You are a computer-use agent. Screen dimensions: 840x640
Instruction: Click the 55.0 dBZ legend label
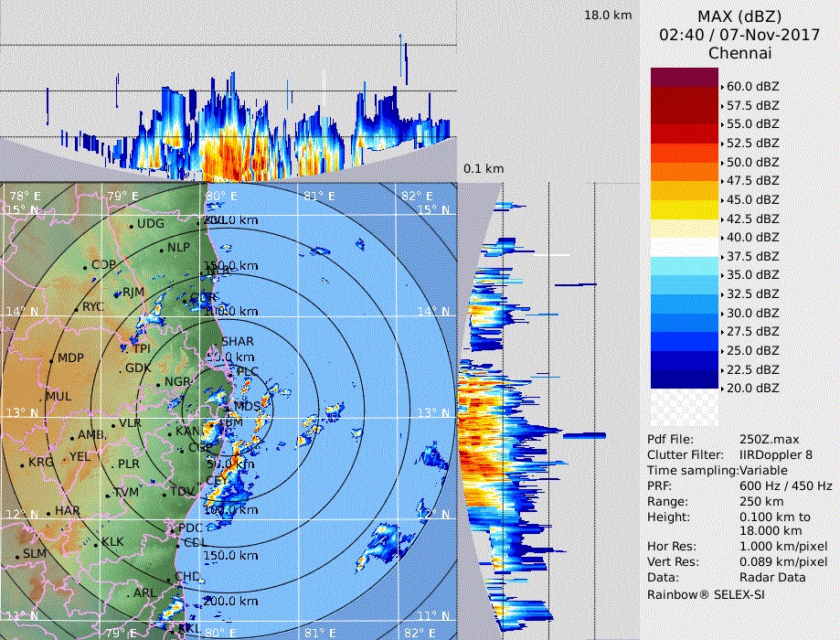(752, 123)
